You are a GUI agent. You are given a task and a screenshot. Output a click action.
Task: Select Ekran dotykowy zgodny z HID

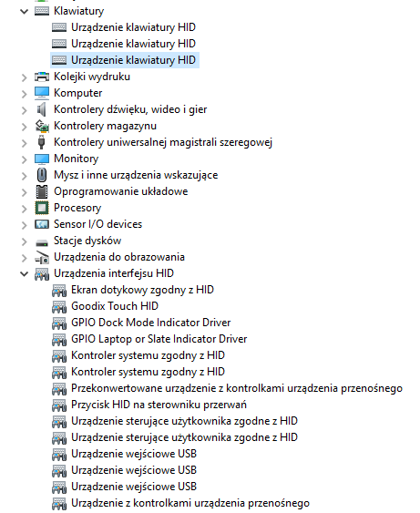142,290
